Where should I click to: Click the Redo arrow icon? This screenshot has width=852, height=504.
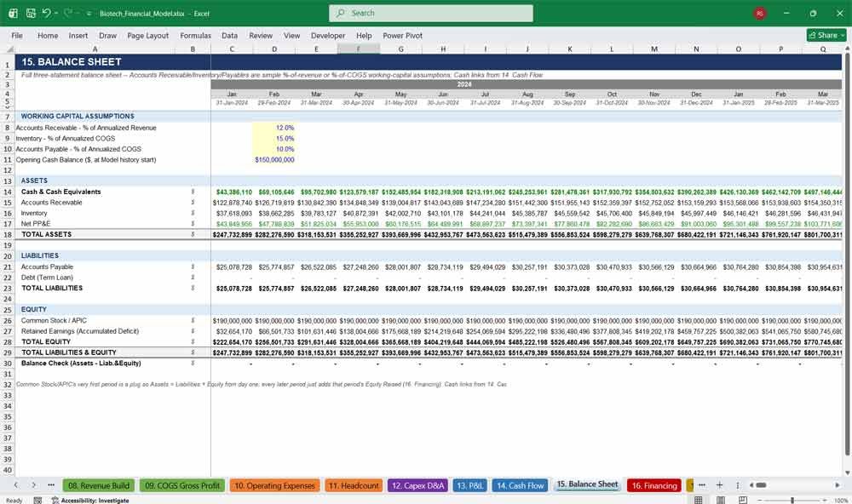(68, 13)
